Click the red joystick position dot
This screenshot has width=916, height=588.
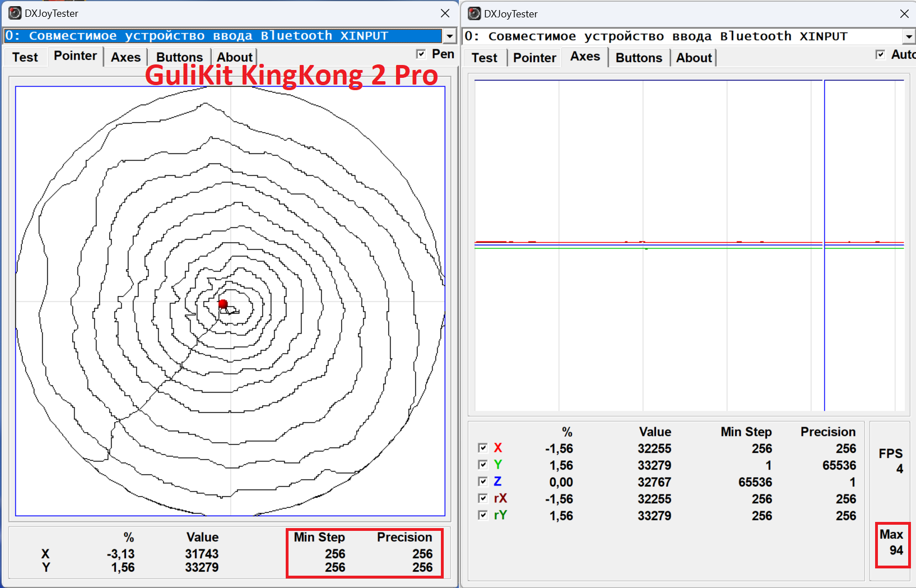click(223, 304)
